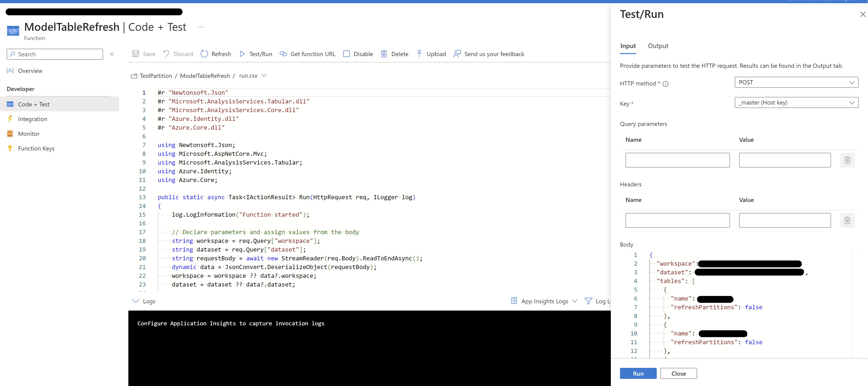This screenshot has width=868, height=386.
Task: Switch to the Input tab
Action: [628, 46]
